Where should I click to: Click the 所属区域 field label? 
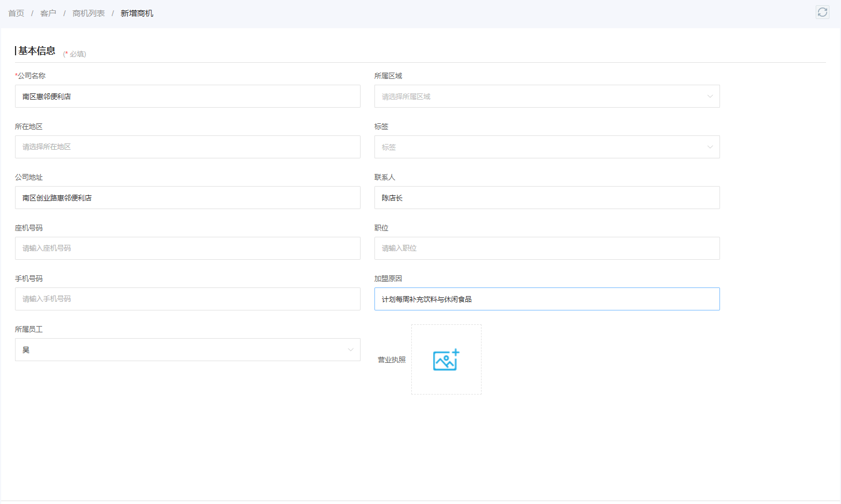coord(388,75)
